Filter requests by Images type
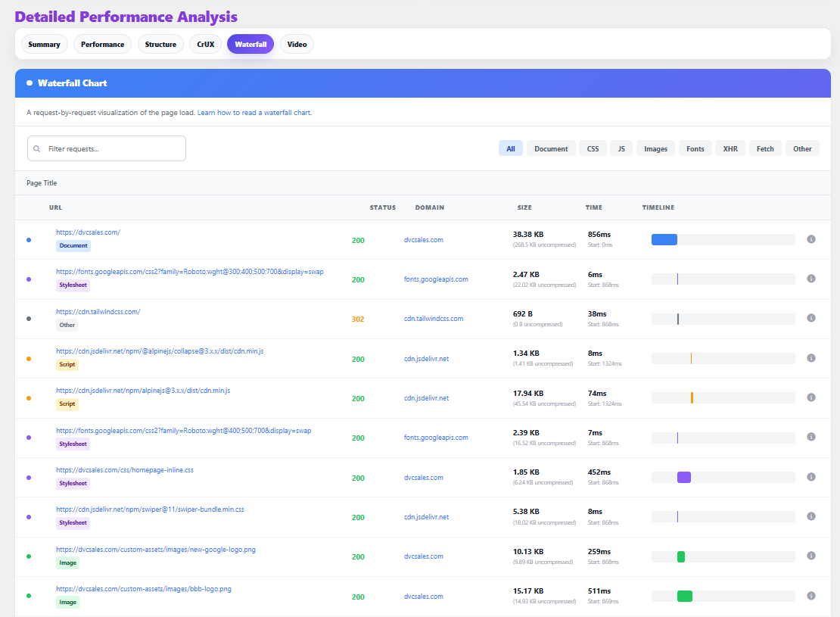 click(x=655, y=149)
